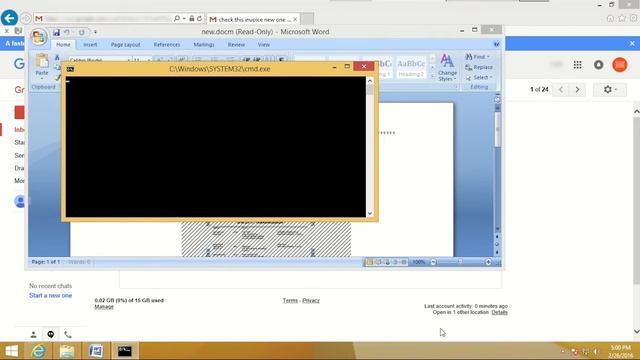Open the Page Layout ribbon tab

(125, 44)
